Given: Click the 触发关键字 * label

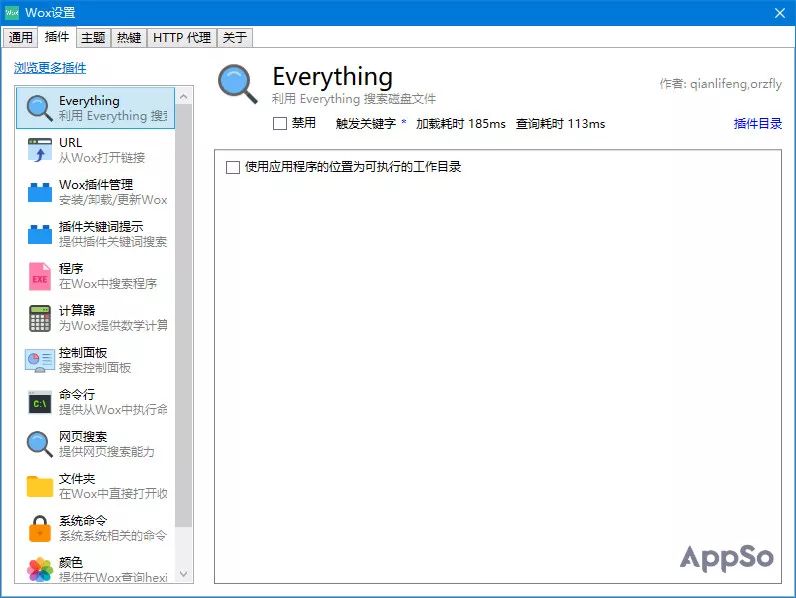Looking at the screenshot, I should [x=371, y=123].
